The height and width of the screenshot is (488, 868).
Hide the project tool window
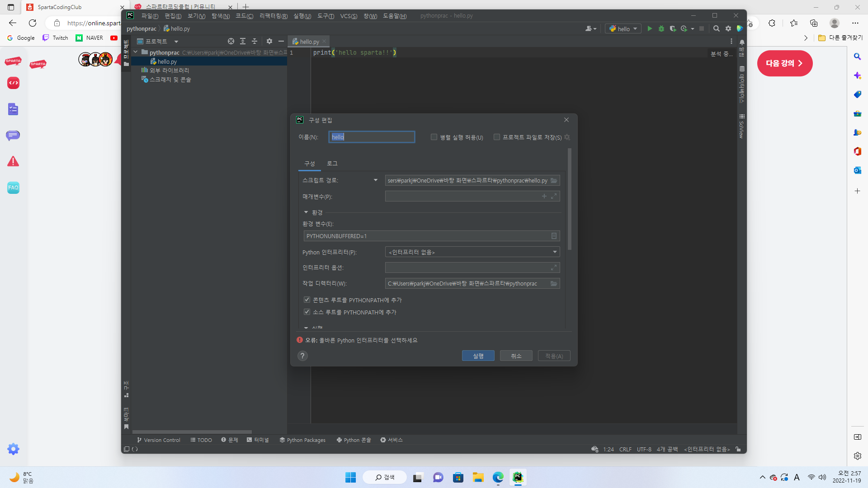(x=281, y=41)
